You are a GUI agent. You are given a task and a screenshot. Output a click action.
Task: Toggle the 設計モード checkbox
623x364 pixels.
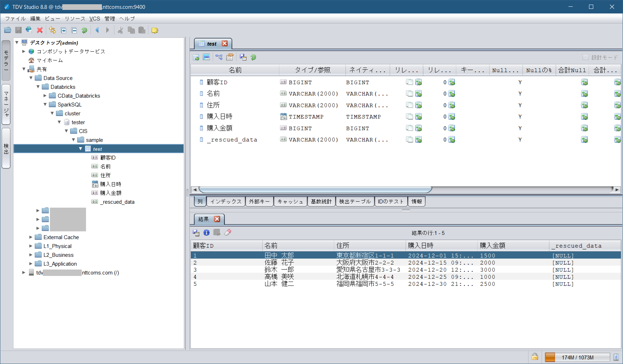click(x=586, y=57)
